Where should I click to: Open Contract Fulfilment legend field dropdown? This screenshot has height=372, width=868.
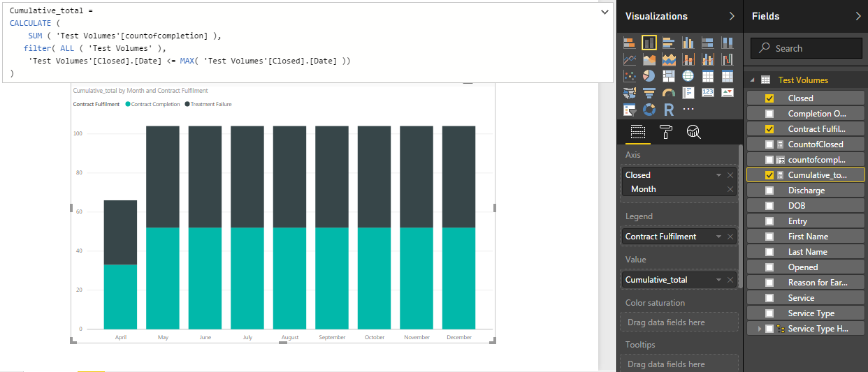pos(718,237)
